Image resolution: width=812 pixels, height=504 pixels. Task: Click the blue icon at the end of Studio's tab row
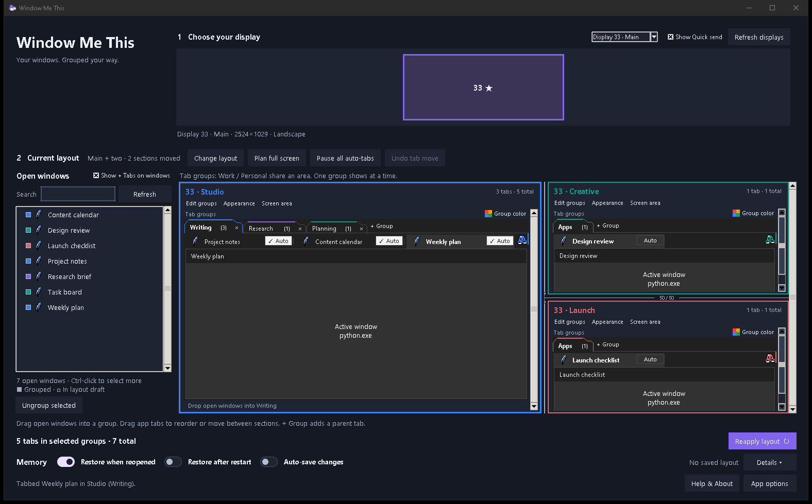point(522,240)
